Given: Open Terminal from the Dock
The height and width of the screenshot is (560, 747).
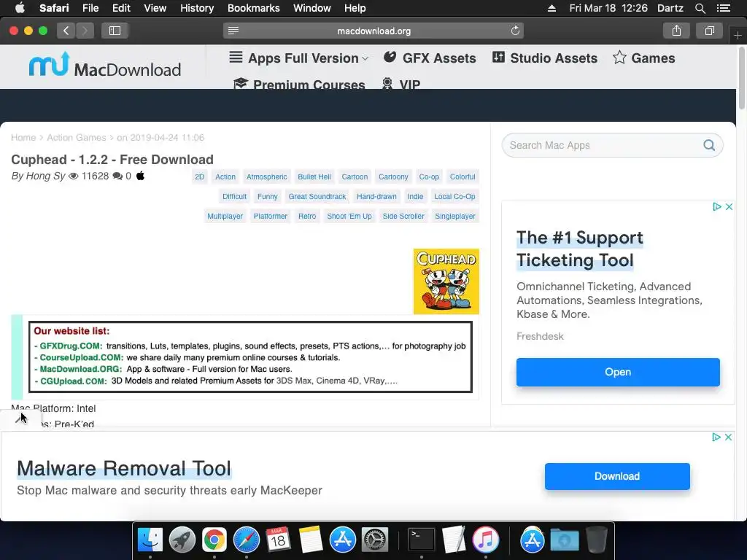Looking at the screenshot, I should 422,540.
